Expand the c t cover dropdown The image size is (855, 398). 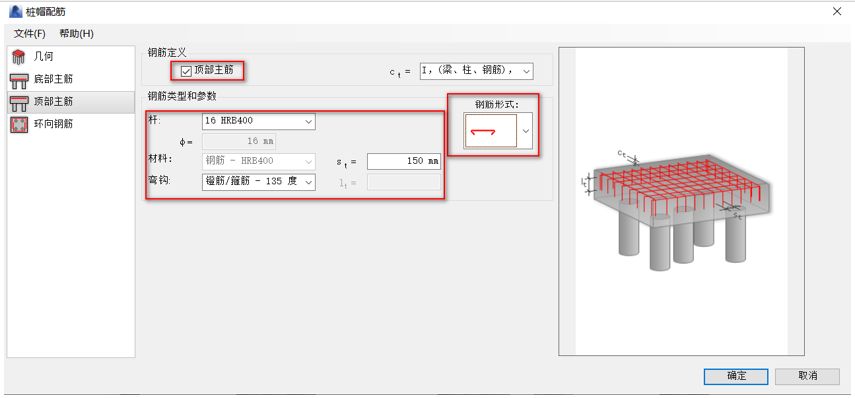(476, 71)
